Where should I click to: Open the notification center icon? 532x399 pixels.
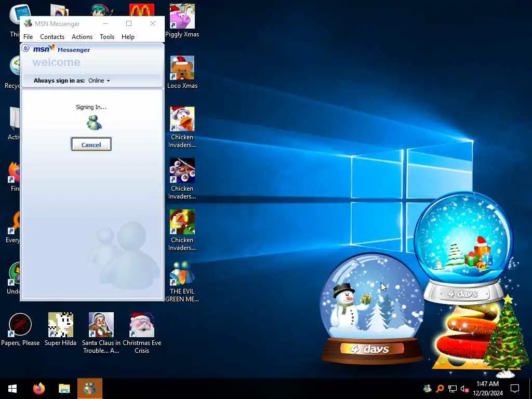pos(515,389)
